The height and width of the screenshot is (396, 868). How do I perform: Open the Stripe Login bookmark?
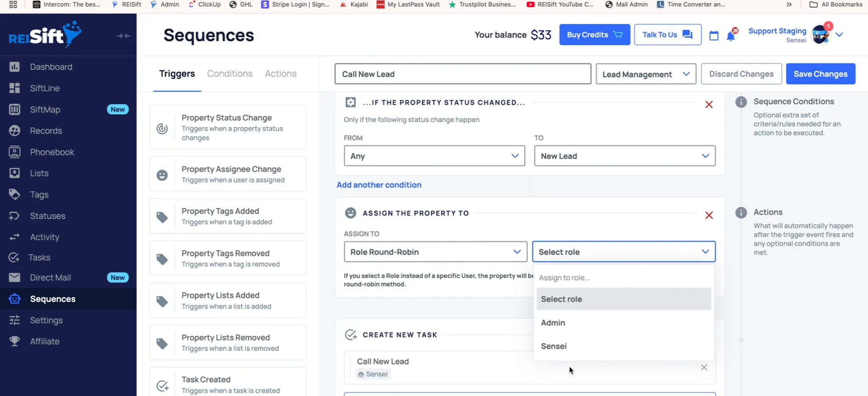(296, 5)
